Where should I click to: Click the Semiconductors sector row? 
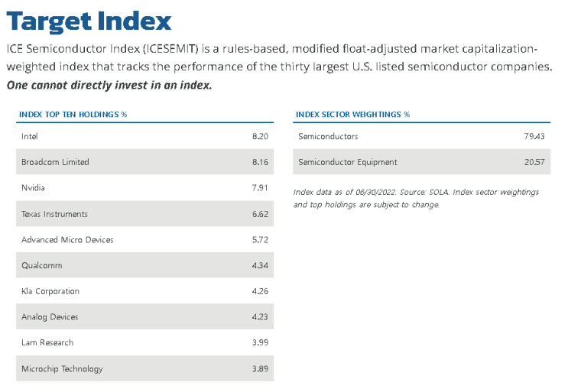pos(422,136)
